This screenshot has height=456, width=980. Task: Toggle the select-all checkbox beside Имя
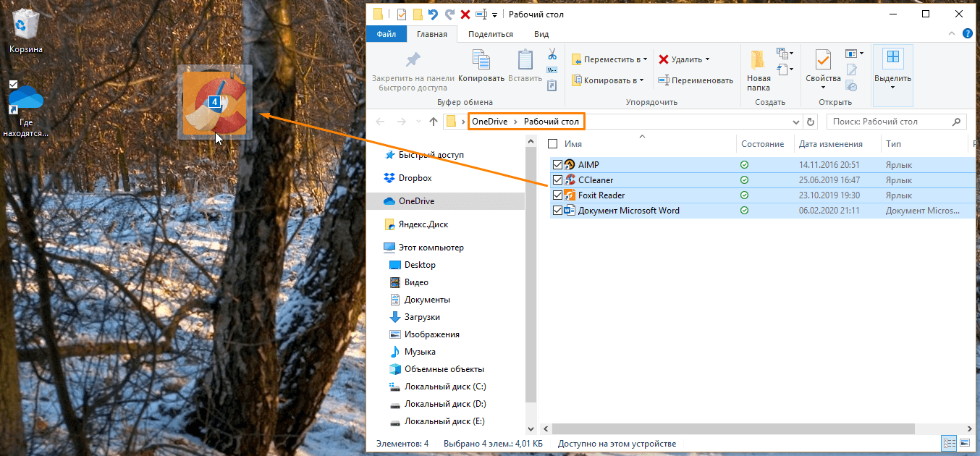click(x=553, y=144)
